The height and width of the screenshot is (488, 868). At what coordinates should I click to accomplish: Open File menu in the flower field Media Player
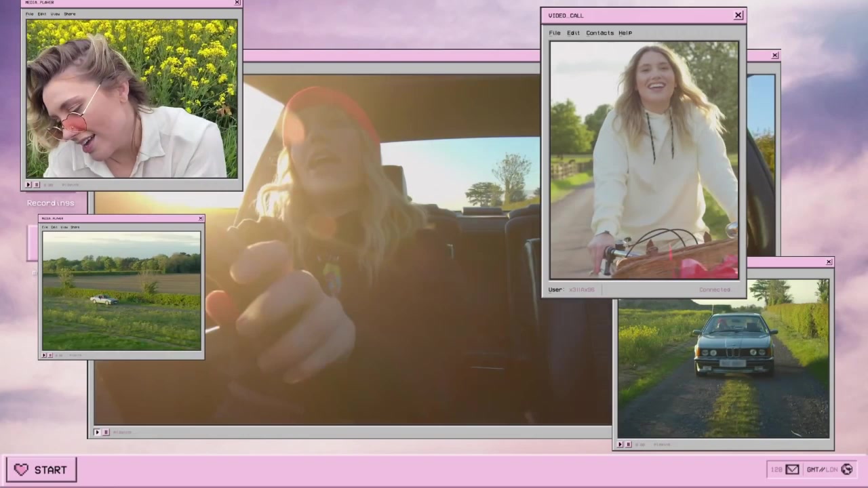[x=29, y=14]
